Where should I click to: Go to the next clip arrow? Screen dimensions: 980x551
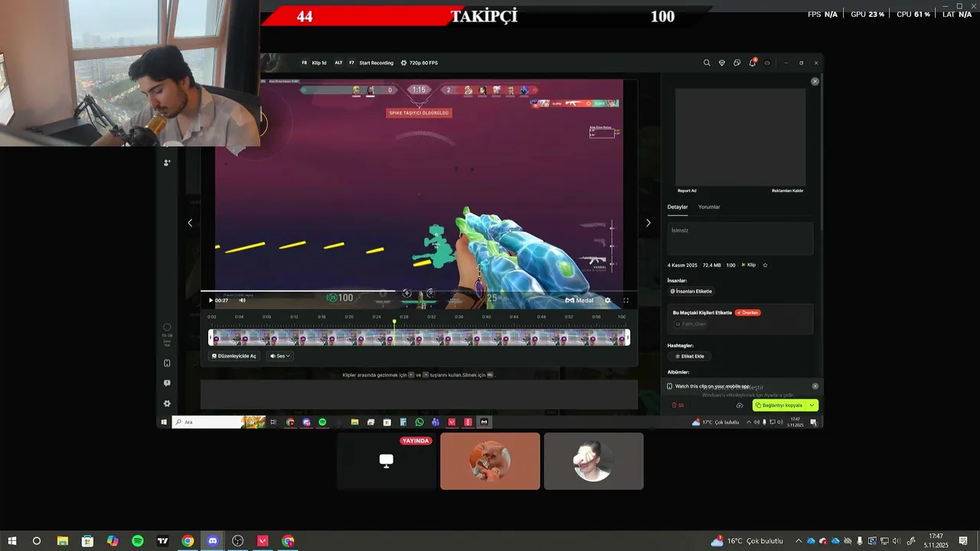click(x=648, y=223)
